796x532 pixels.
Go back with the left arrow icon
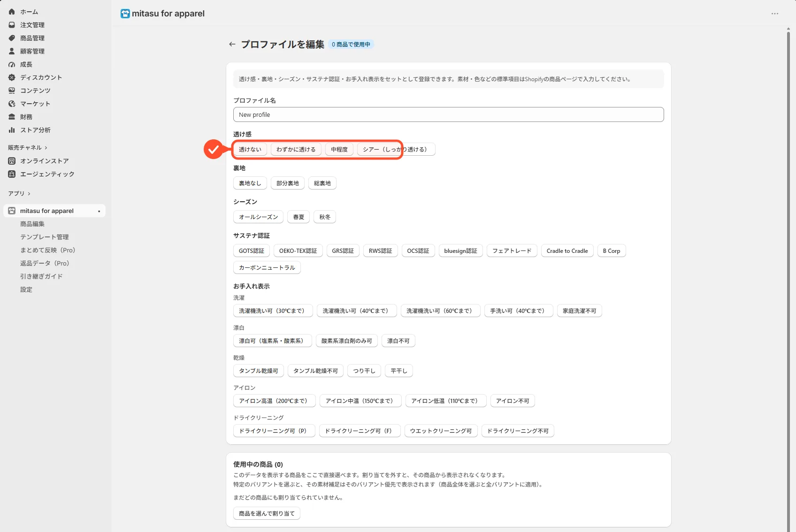click(x=232, y=44)
